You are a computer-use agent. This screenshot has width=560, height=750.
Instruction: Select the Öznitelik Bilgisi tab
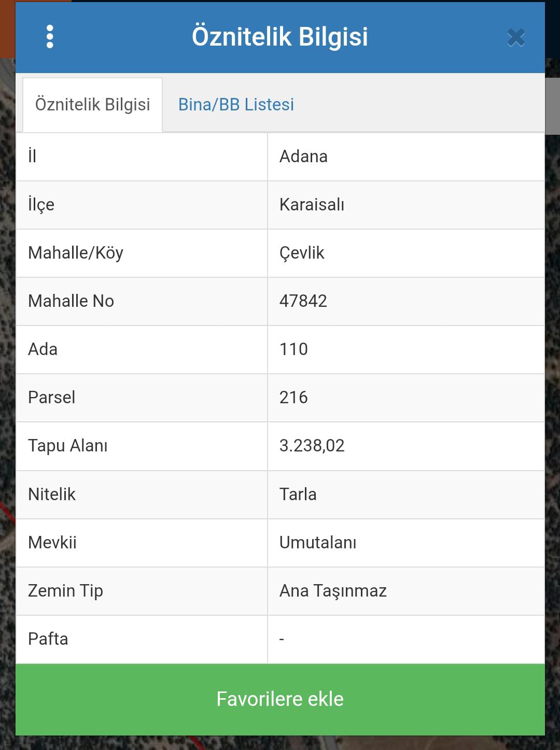click(92, 105)
